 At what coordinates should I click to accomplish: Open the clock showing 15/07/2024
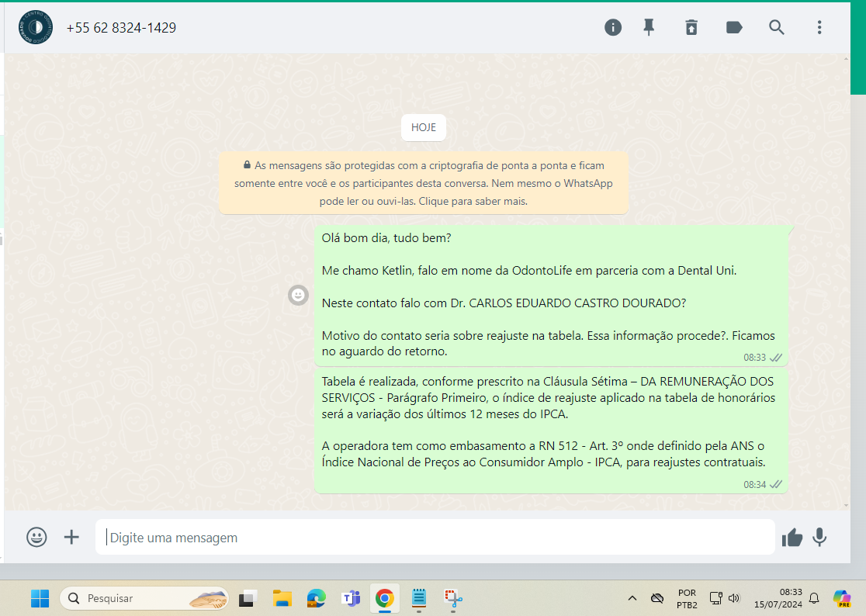(x=778, y=598)
